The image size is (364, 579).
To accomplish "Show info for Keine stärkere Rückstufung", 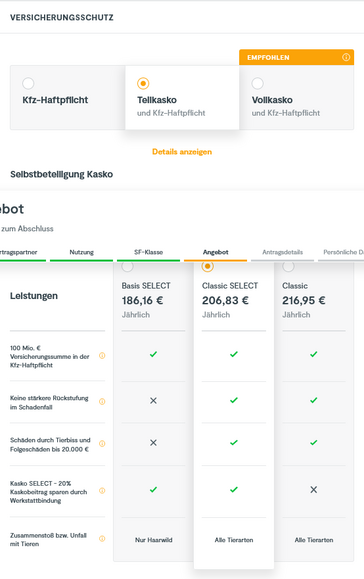I will [102, 401].
